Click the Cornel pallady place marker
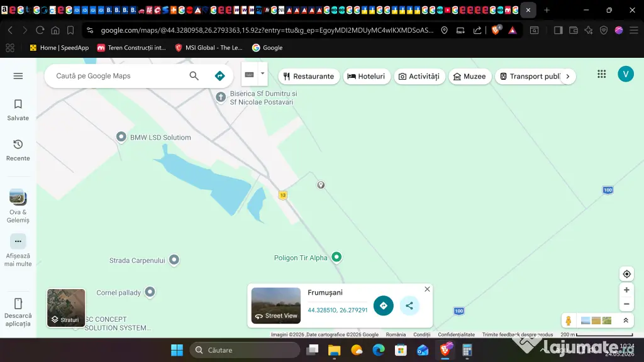The height and width of the screenshot is (362, 644). (x=150, y=292)
